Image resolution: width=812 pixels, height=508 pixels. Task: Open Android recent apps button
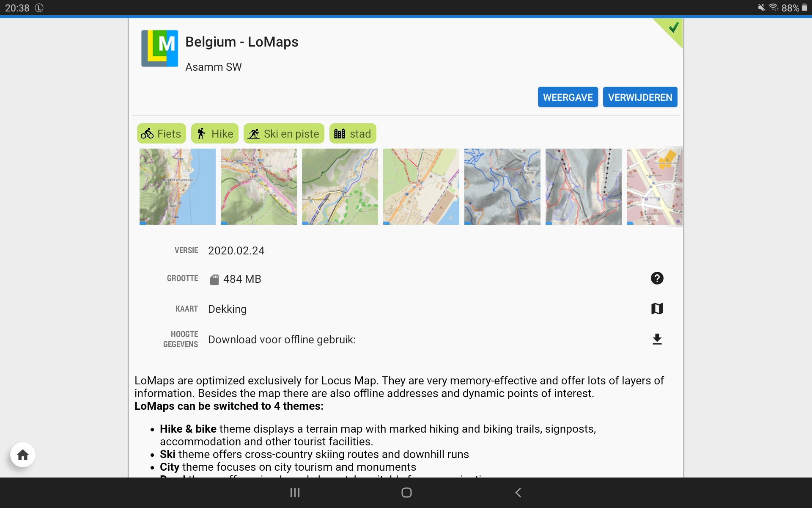click(295, 492)
